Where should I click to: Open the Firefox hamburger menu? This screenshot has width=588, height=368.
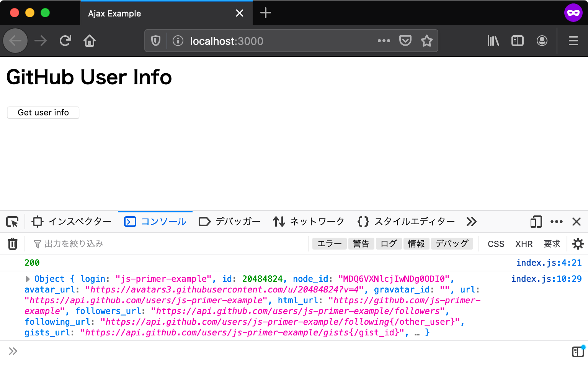pyautogui.click(x=573, y=41)
